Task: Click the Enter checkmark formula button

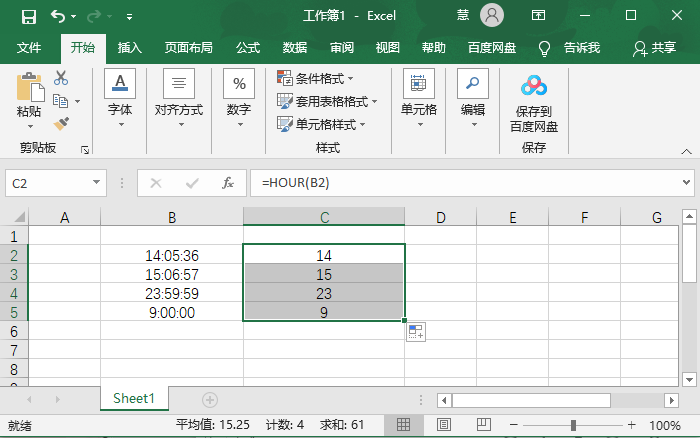Action: 192,183
